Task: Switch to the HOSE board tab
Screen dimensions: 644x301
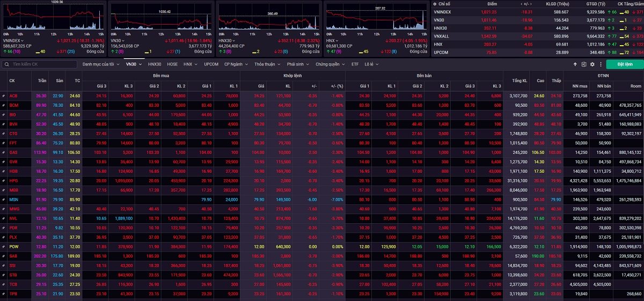Action: pyautogui.click(x=172, y=64)
